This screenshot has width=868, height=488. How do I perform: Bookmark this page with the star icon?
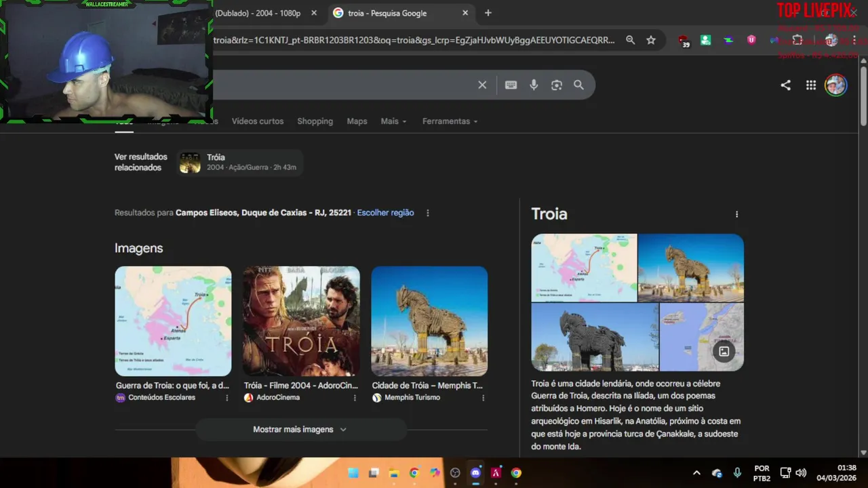coord(651,40)
